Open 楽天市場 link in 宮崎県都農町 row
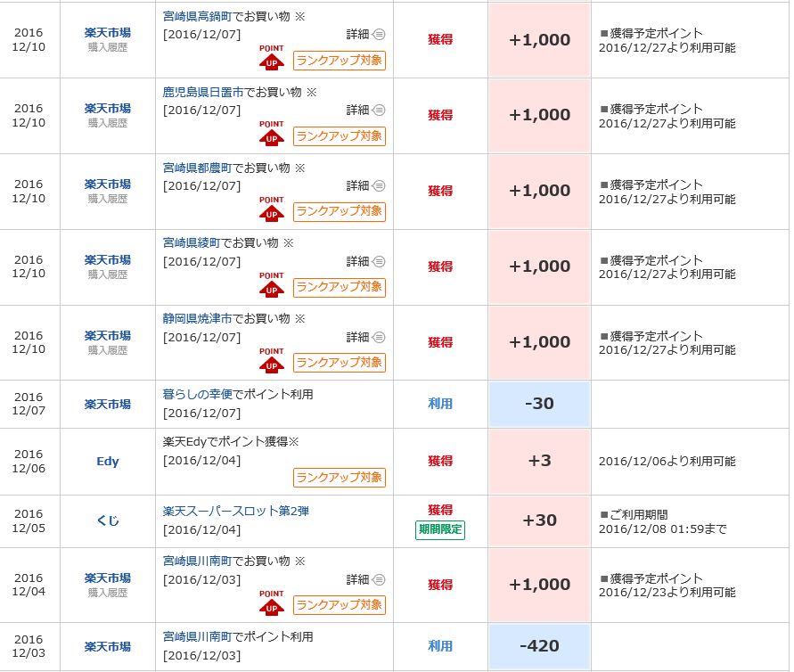The width and height of the screenshot is (794, 672). 107,184
